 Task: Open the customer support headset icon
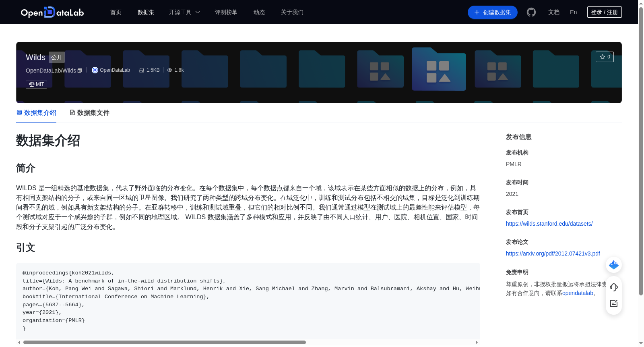point(614,287)
